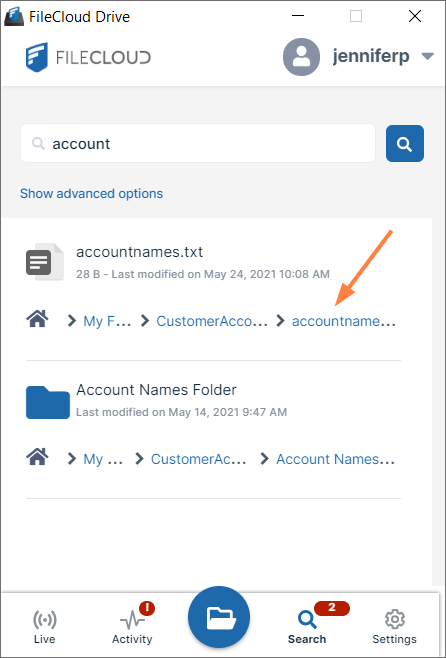Image resolution: width=446 pixels, height=658 pixels.
Task: Click home icon in Account Names Folder path
Action: [x=37, y=457]
